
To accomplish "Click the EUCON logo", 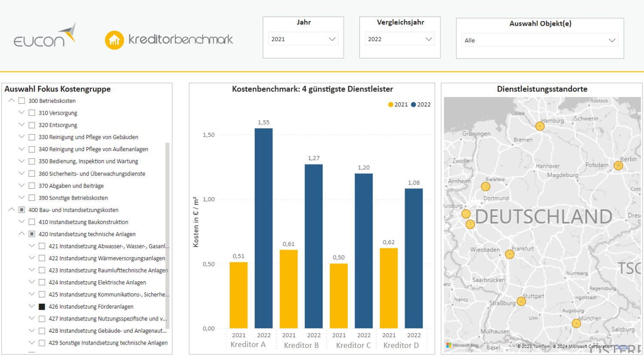I will coord(45,35).
